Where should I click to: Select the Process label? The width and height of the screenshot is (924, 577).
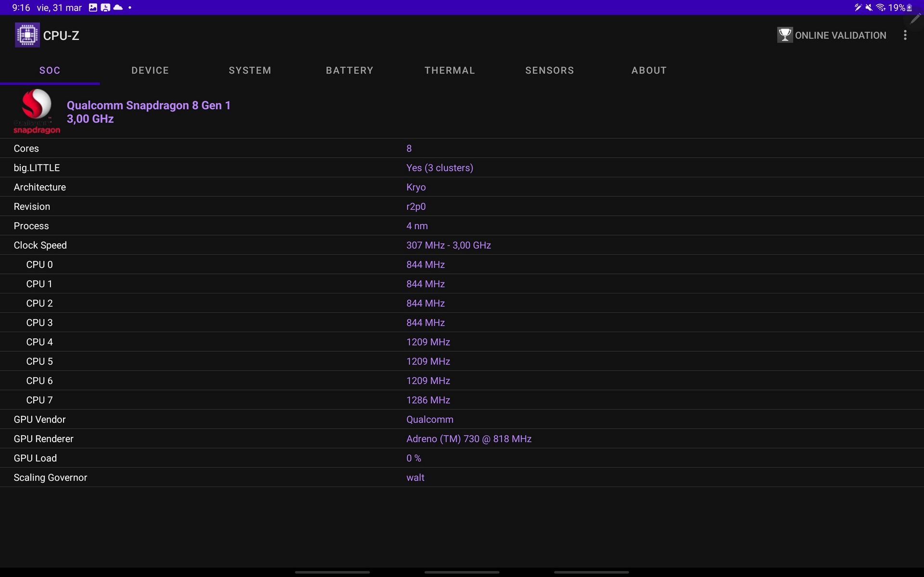[x=31, y=226]
